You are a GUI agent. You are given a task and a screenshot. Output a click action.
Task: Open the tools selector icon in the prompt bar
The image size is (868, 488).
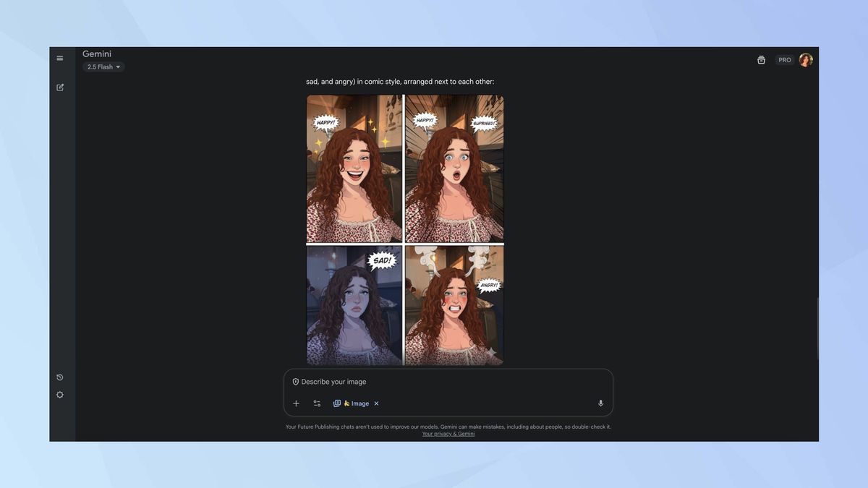316,403
